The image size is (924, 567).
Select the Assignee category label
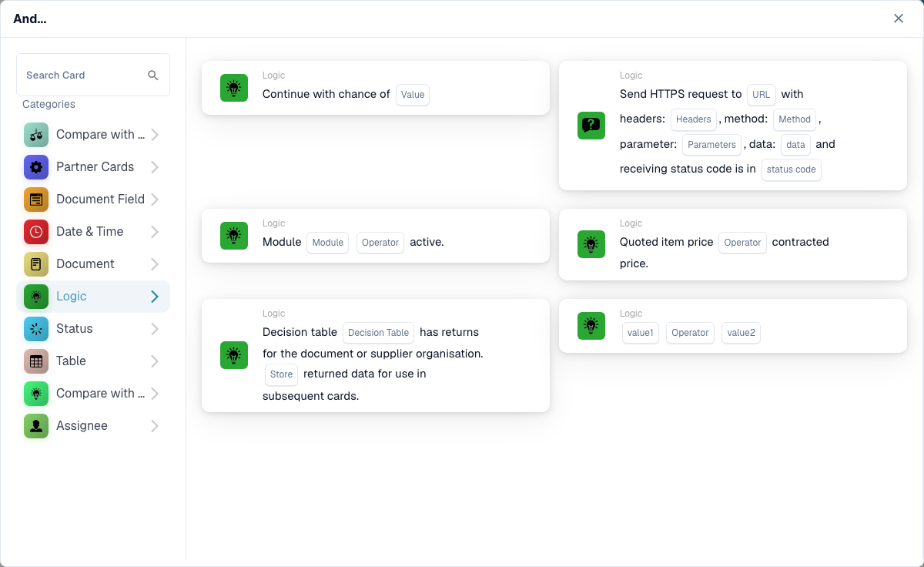(82, 426)
